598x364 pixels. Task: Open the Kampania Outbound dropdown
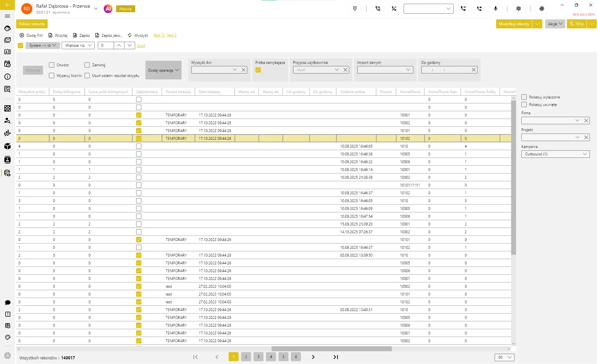coord(555,154)
